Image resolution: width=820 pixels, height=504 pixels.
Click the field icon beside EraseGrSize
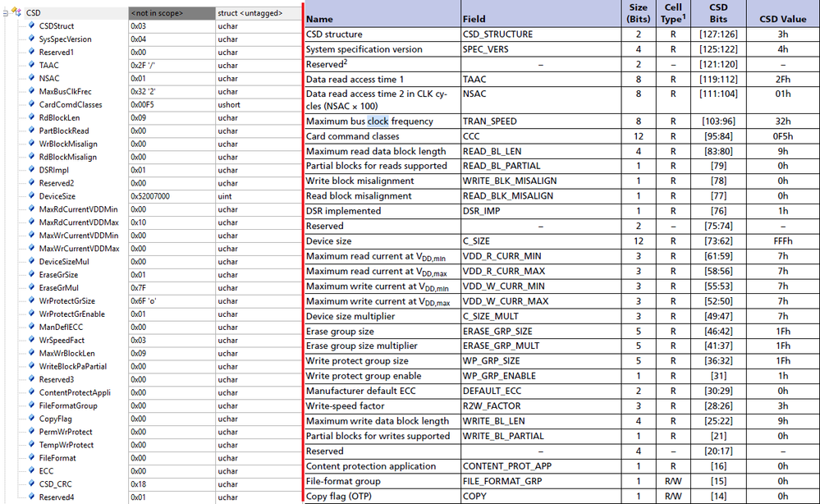31,274
